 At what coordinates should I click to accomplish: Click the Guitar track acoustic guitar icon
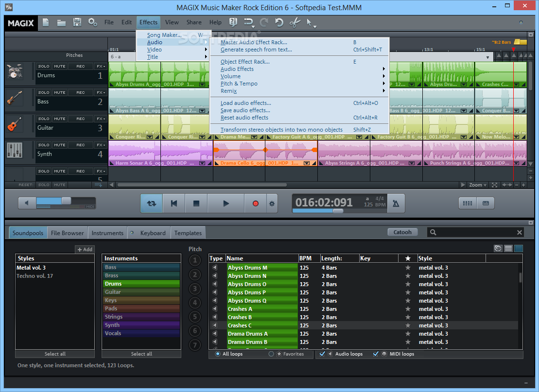[x=15, y=124]
